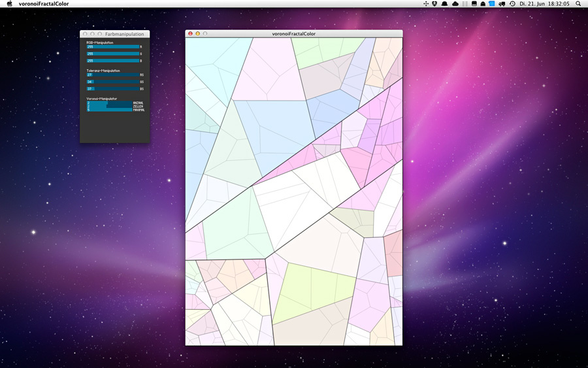Click the RS tolerance slider
Image resolution: width=588 pixels, height=368 pixels.
click(x=112, y=75)
